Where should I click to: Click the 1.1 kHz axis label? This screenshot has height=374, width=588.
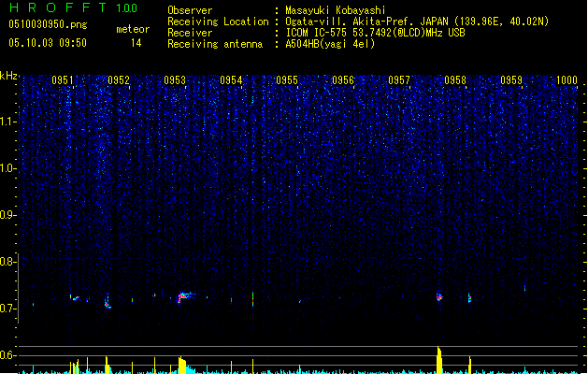point(7,122)
